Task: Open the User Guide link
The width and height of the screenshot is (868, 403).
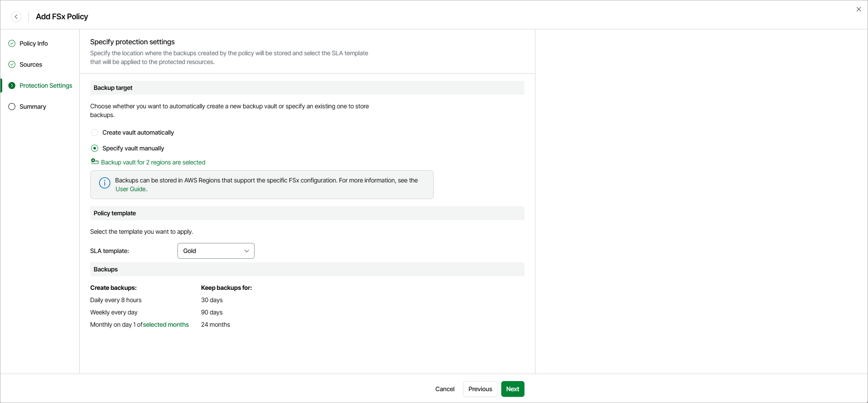Action: [x=131, y=189]
